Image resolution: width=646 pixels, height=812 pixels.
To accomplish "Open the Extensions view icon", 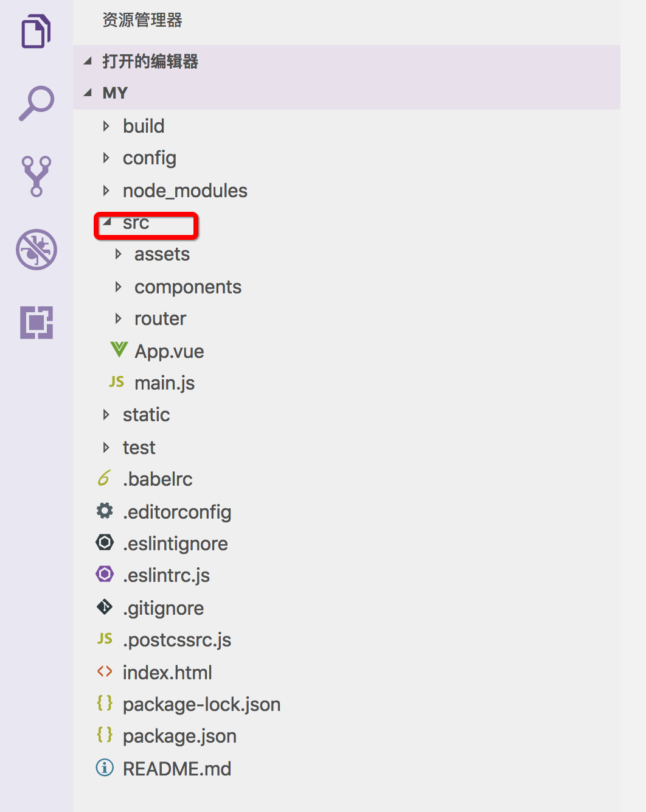I will tap(36, 322).
